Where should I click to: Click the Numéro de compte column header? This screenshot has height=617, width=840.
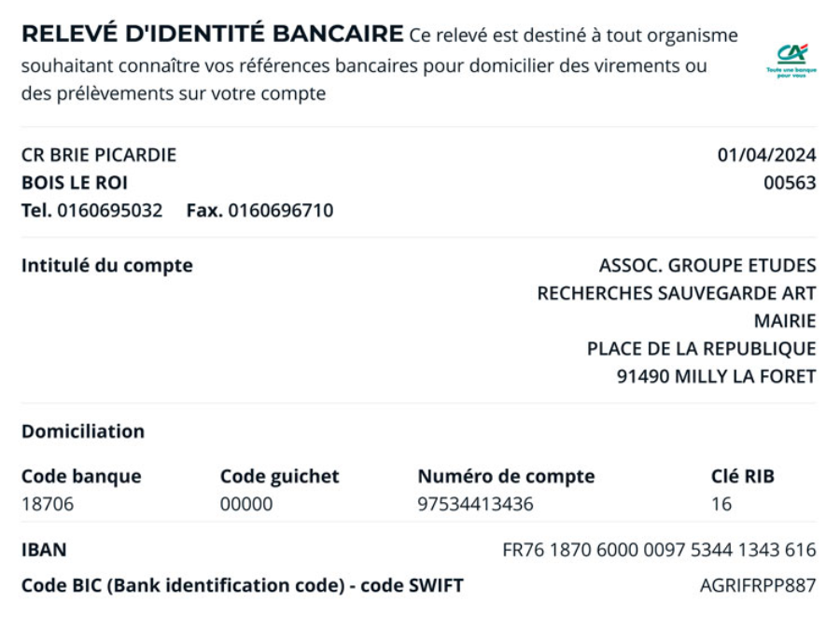tap(506, 477)
